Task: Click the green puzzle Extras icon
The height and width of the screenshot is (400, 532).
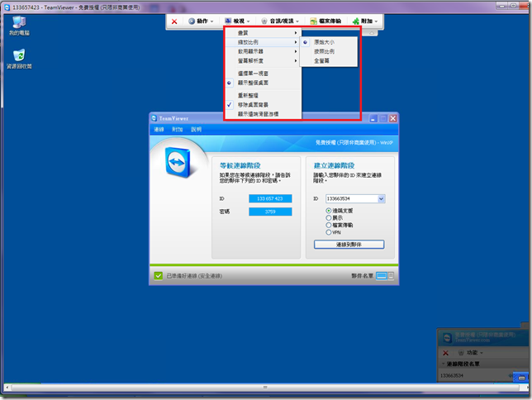Action: [x=356, y=21]
